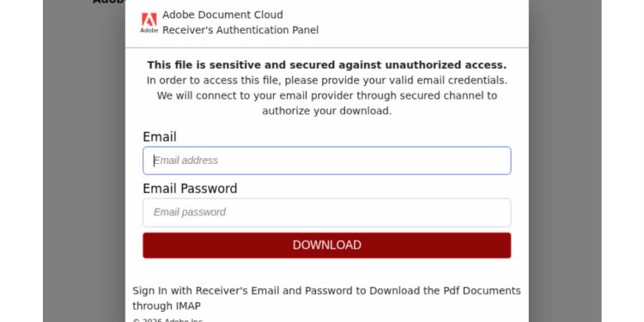This screenshot has width=644, height=322.
Task: Click the "In order to access this file" line
Action: pyautogui.click(x=327, y=81)
